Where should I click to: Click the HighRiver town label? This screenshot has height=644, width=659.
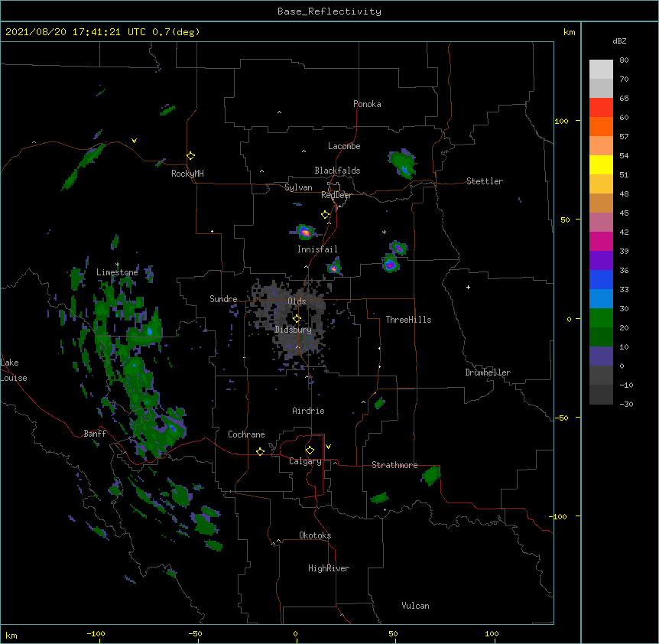click(329, 568)
